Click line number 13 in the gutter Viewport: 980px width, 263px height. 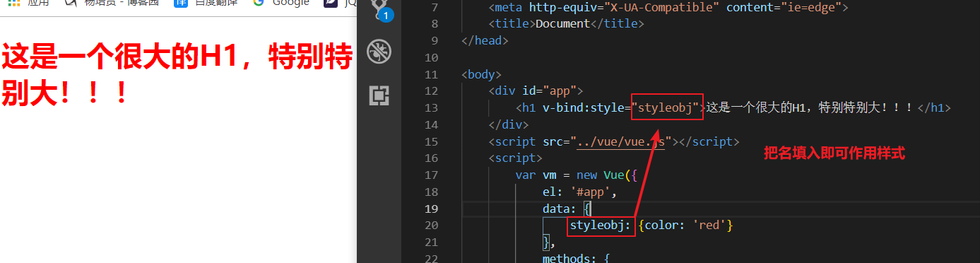(431, 108)
